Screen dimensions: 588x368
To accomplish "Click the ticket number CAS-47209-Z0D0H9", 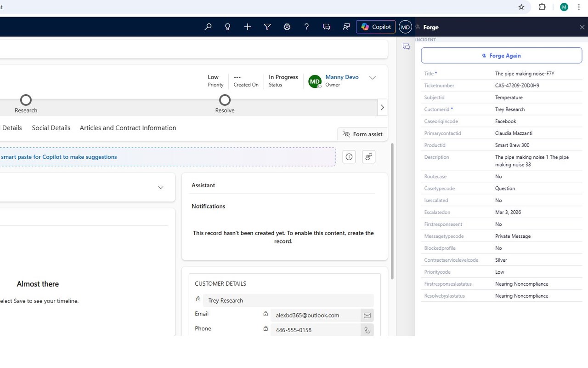I will point(517,86).
